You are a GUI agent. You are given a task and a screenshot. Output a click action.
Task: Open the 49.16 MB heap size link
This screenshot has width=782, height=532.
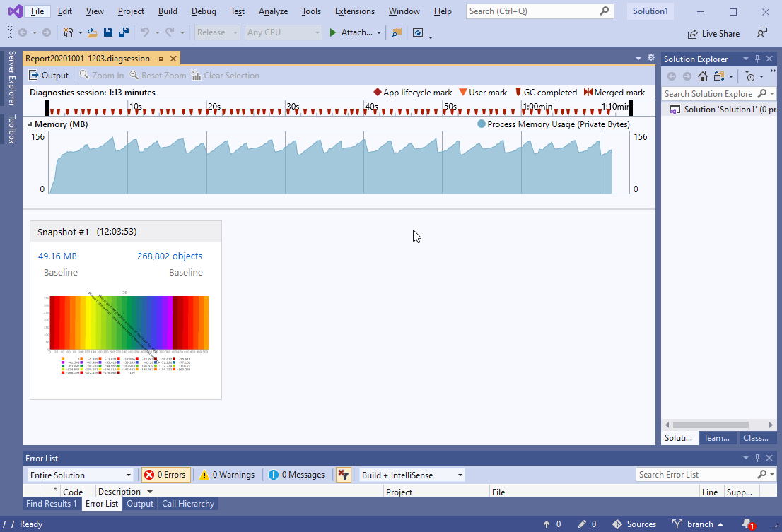point(57,256)
